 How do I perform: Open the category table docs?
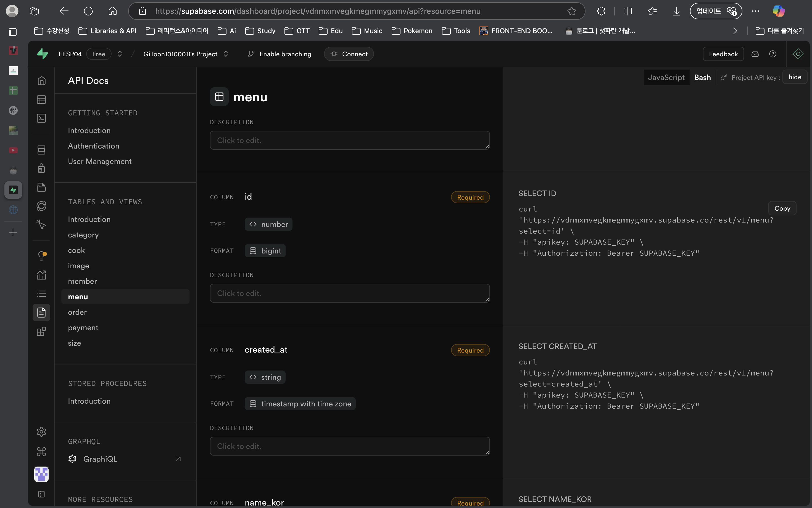pos(83,235)
